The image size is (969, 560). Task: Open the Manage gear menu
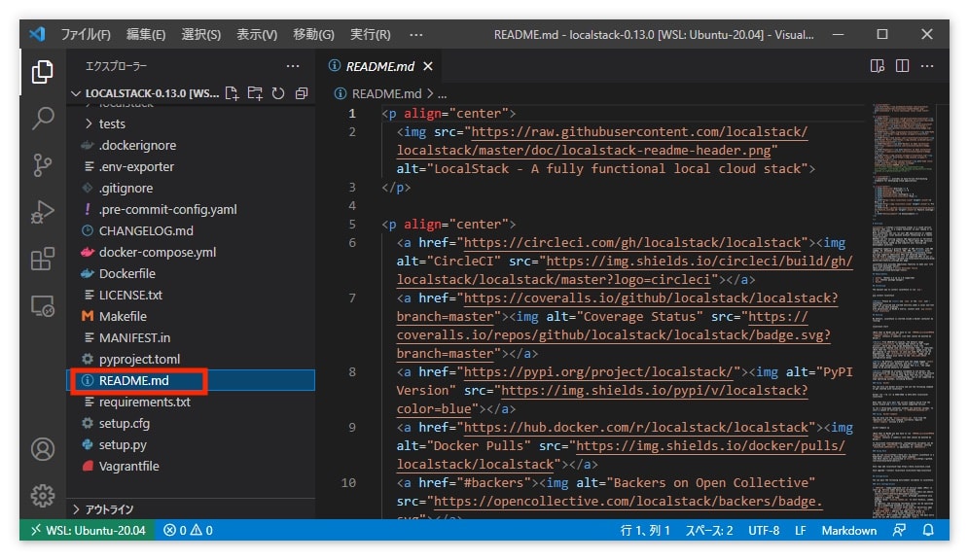[x=42, y=495]
